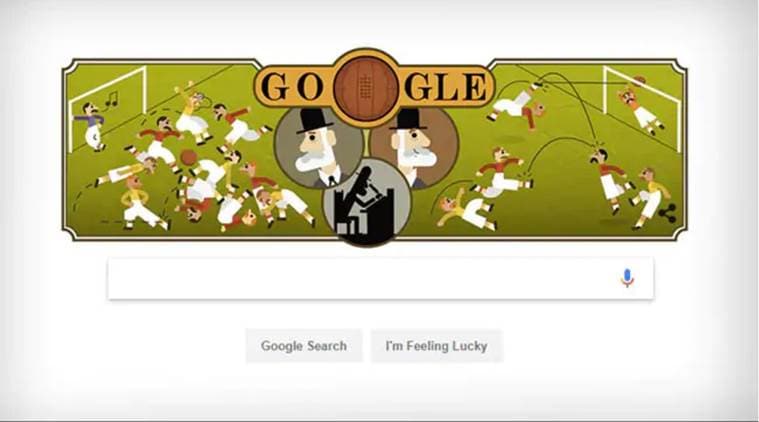The image size is (759, 422).
Task: Click the goalkeeper leaping in the right goal
Action: pyautogui.click(x=640, y=106)
